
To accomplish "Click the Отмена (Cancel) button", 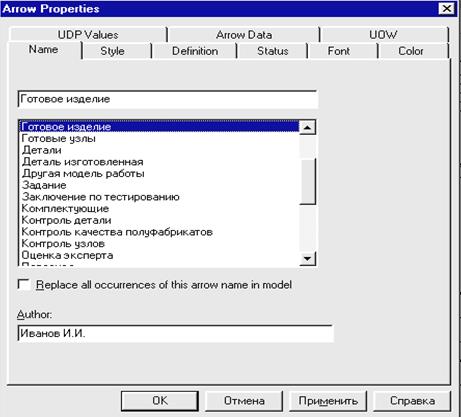I will point(244,401).
